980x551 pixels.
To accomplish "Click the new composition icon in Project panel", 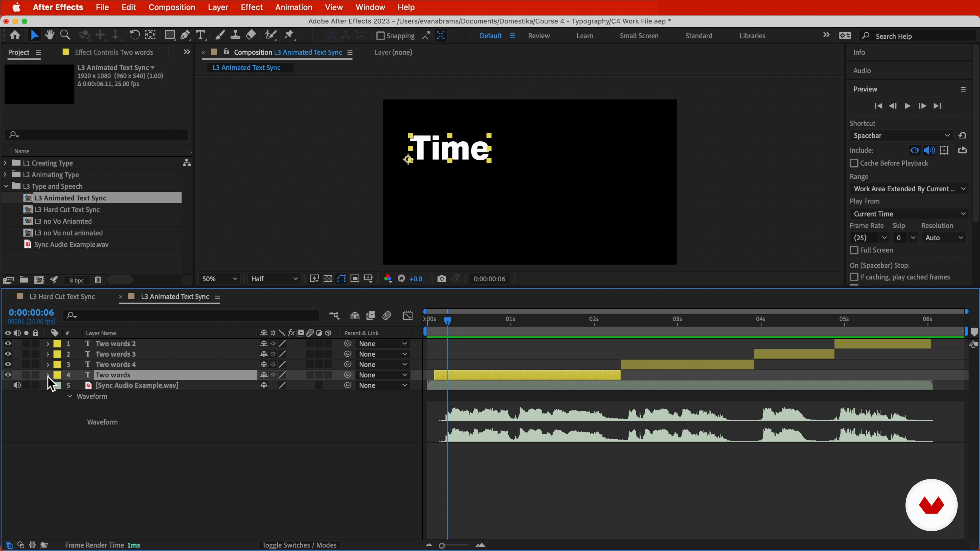I will coord(39,280).
